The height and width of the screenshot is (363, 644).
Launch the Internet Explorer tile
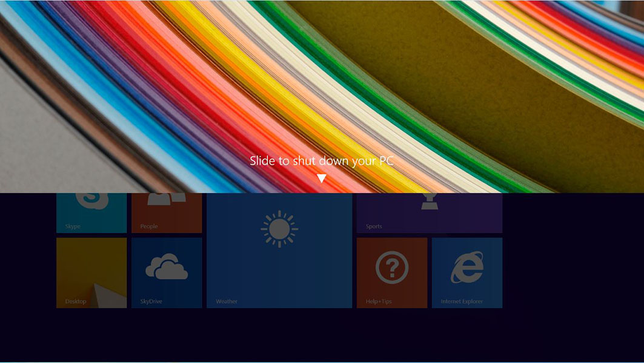click(x=467, y=273)
